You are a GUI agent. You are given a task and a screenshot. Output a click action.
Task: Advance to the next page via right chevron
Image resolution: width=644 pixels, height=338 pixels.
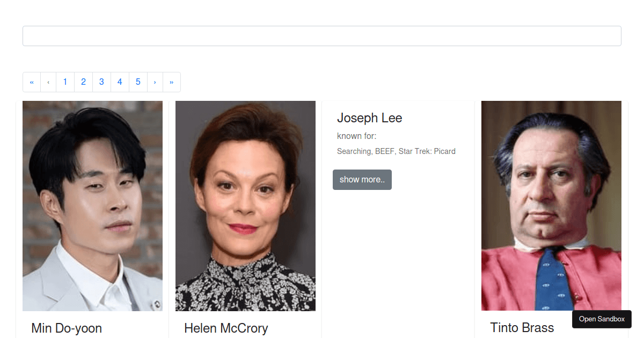pos(155,82)
